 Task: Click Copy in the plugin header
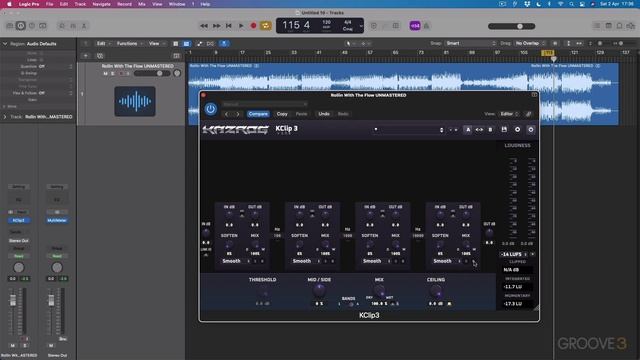(x=282, y=114)
